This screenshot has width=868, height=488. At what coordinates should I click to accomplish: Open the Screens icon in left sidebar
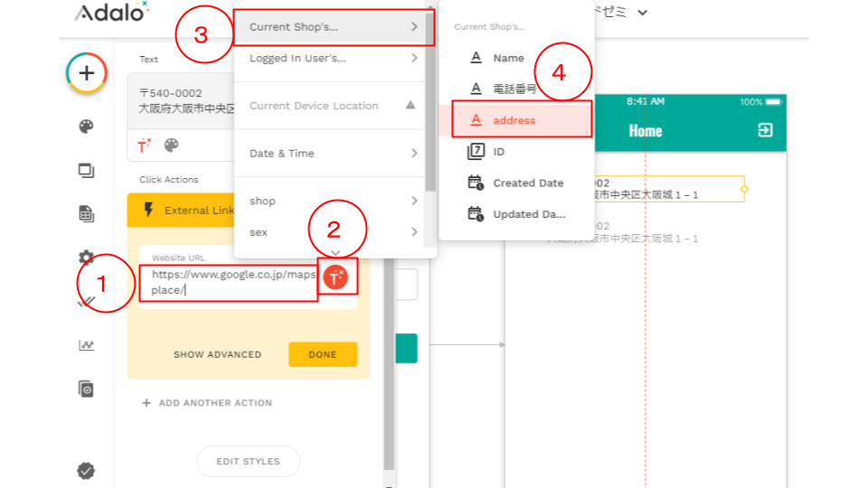point(87,171)
